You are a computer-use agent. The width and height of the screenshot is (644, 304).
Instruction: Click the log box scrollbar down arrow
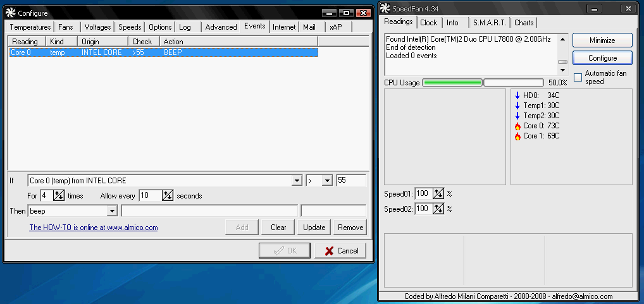(562, 70)
